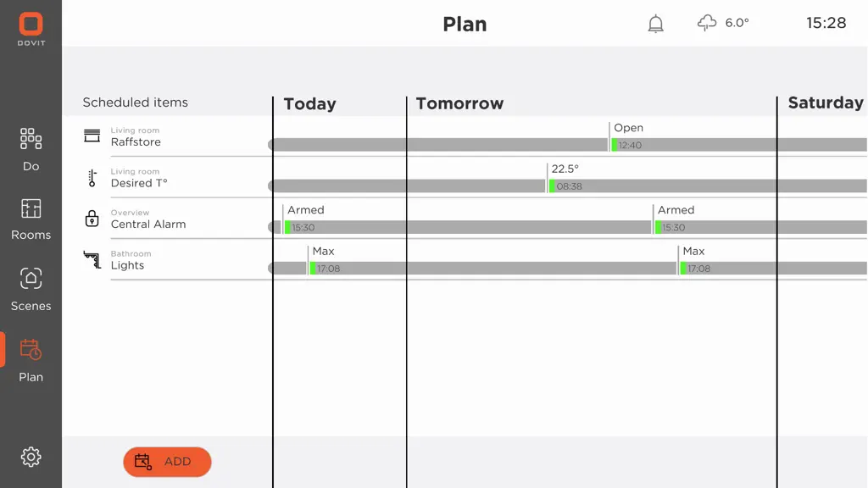Click the 15:28 clock display
868x488 pixels.
click(826, 23)
